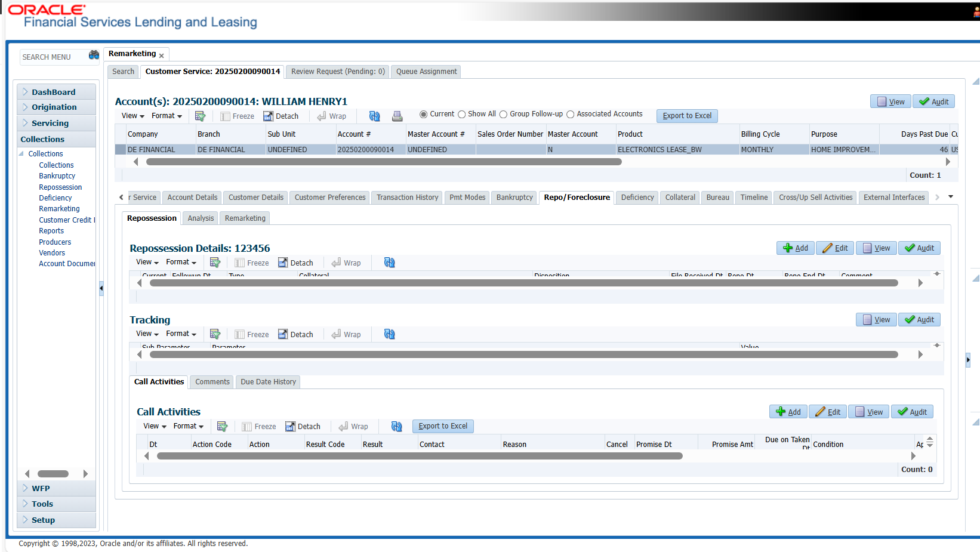
Task: Select the Associated Accounts radio button
Action: click(x=570, y=114)
